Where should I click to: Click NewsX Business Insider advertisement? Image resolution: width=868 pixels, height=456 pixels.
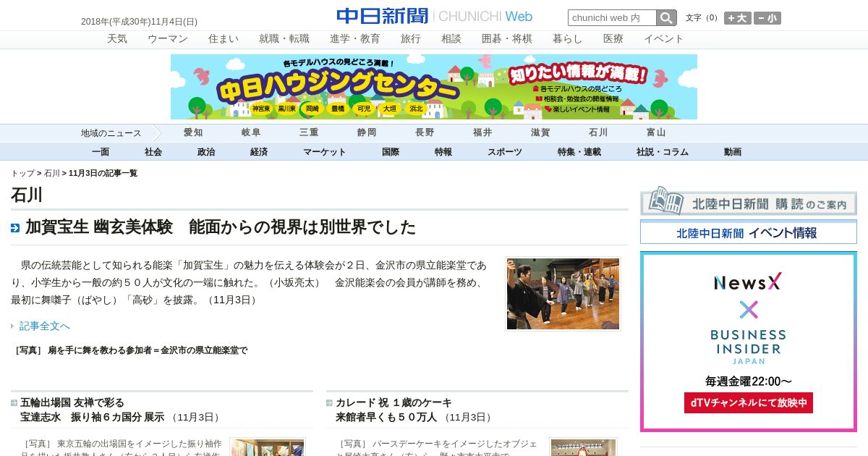click(749, 342)
